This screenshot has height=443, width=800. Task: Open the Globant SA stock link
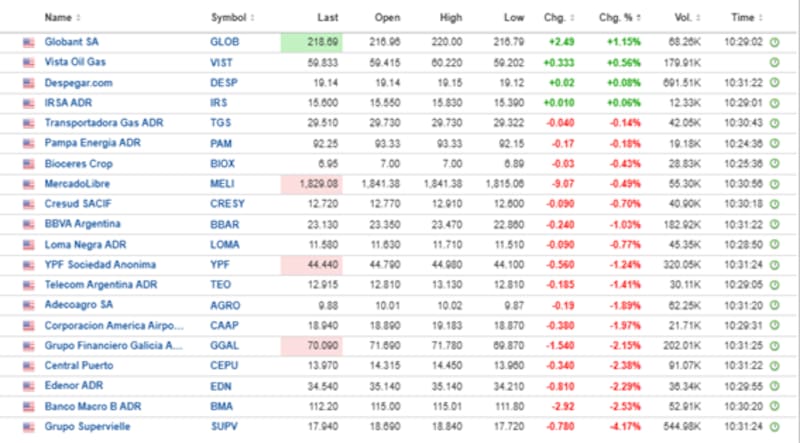tap(71, 43)
